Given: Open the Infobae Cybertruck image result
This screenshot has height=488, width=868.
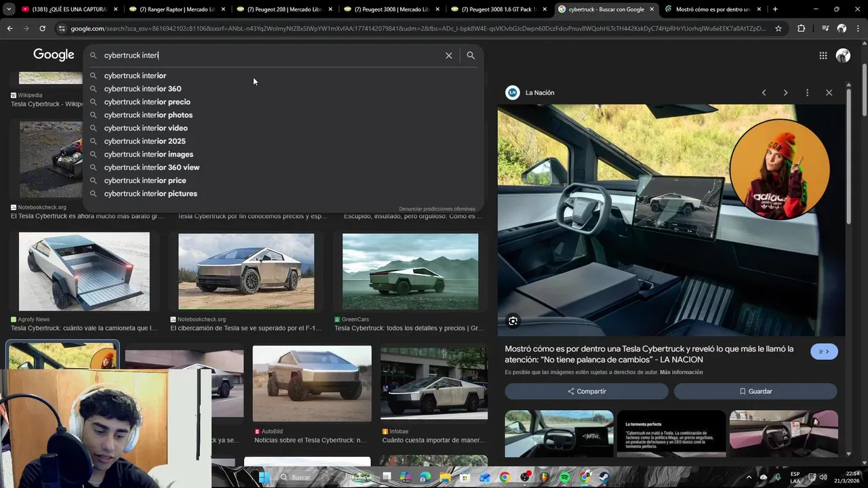Looking at the screenshot, I should pos(434,384).
